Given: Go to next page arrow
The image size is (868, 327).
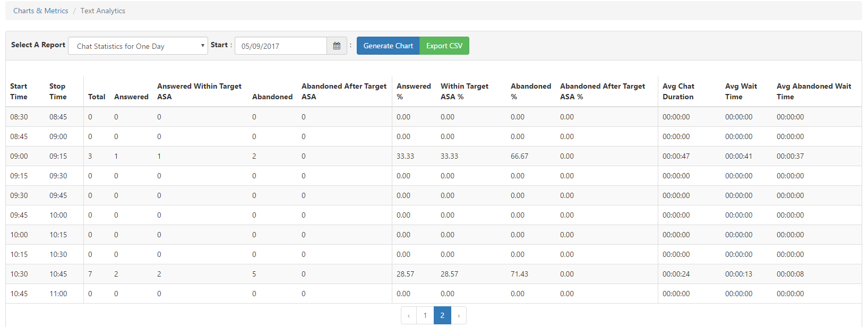Looking at the screenshot, I should (459, 315).
